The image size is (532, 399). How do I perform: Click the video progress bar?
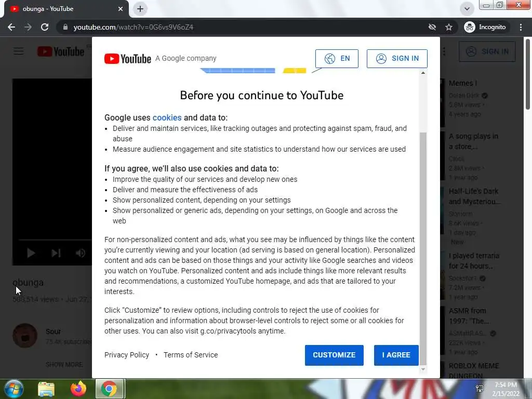55,240
